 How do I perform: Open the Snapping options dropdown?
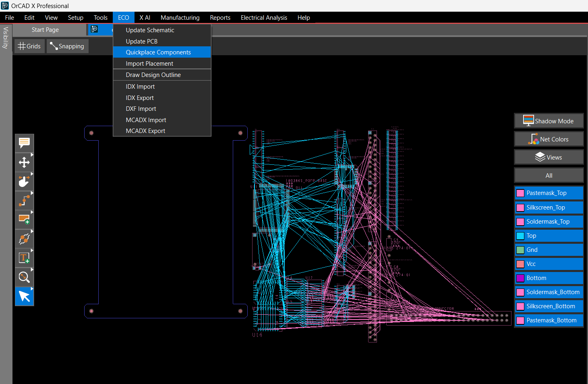pyautogui.click(x=67, y=46)
